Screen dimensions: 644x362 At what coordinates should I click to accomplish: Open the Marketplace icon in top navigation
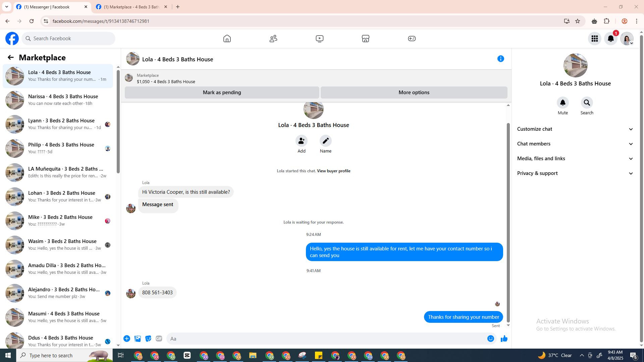pyautogui.click(x=366, y=39)
